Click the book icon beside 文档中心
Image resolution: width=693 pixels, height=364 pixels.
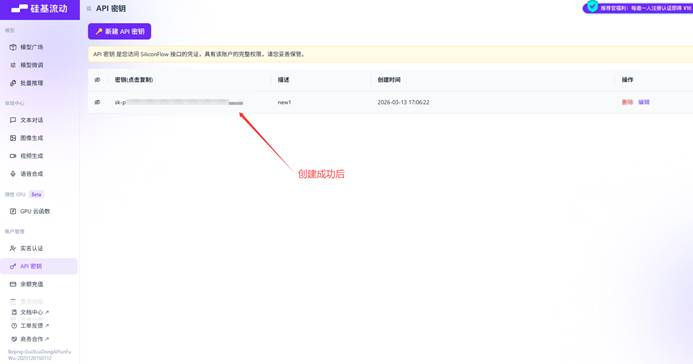(x=14, y=312)
